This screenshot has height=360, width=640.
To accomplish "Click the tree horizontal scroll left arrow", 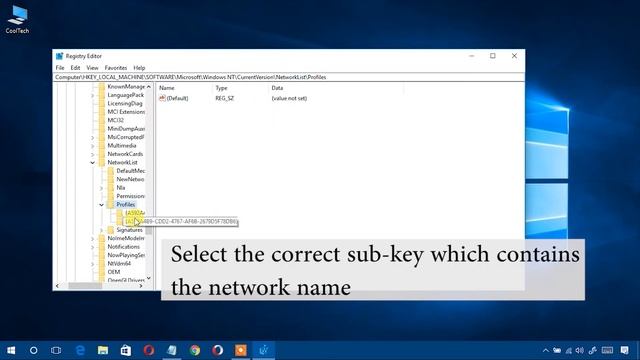I will [x=57, y=286].
